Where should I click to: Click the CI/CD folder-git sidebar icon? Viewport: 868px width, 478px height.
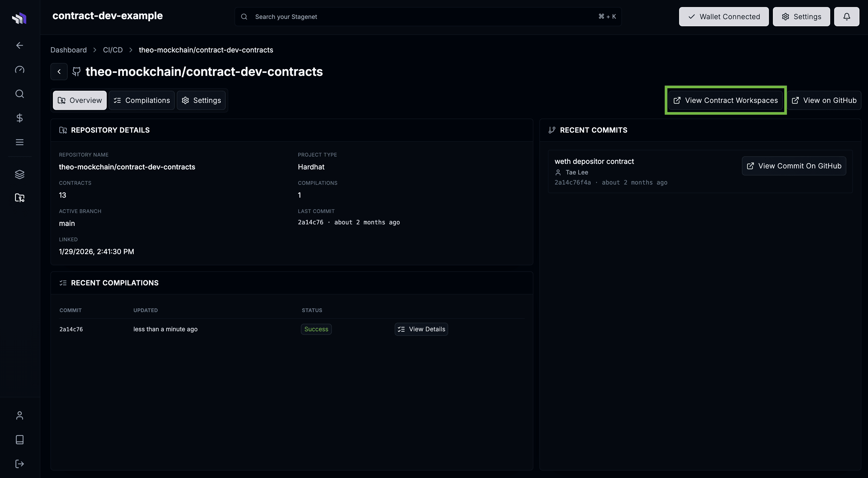[19, 198]
